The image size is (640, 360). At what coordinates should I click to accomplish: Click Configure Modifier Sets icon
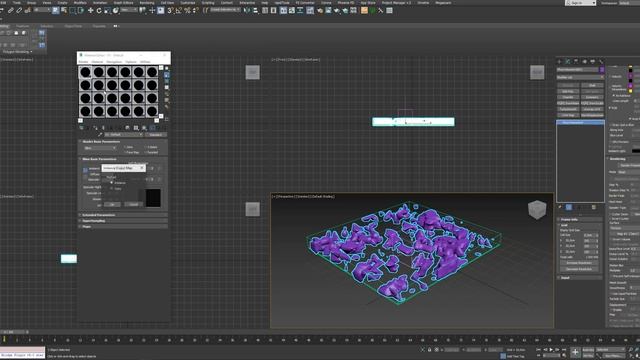tap(594, 207)
